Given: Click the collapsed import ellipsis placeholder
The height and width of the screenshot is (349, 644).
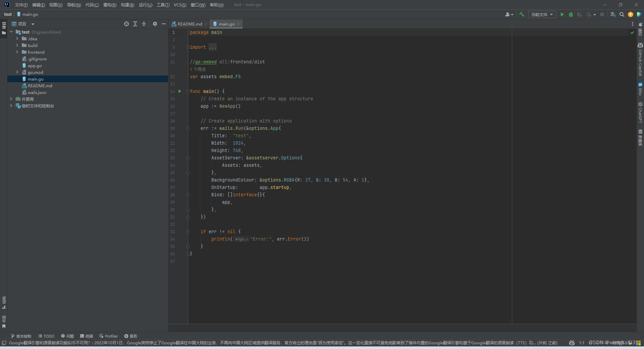Looking at the screenshot, I should point(213,47).
